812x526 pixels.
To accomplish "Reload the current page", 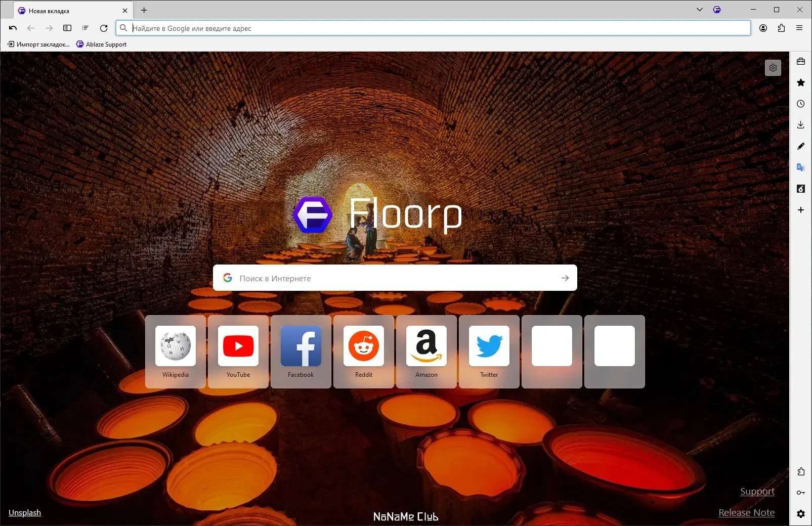I will [x=104, y=28].
